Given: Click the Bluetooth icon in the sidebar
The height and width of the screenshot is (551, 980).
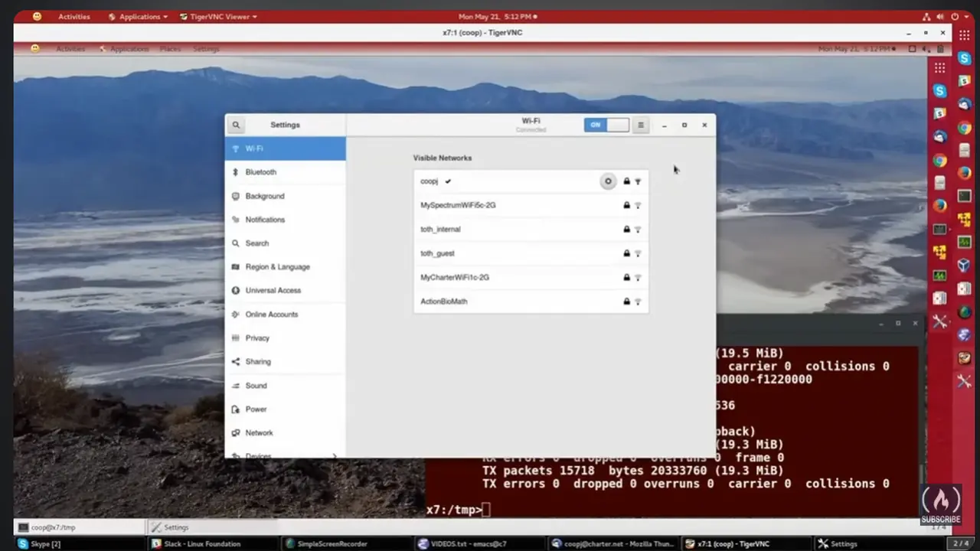Looking at the screenshot, I should [x=236, y=172].
